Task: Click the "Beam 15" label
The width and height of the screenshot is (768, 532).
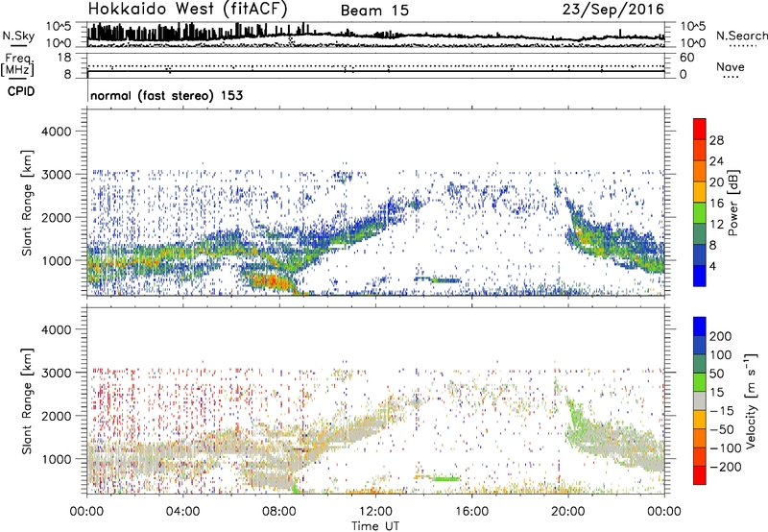Action: pos(374,11)
